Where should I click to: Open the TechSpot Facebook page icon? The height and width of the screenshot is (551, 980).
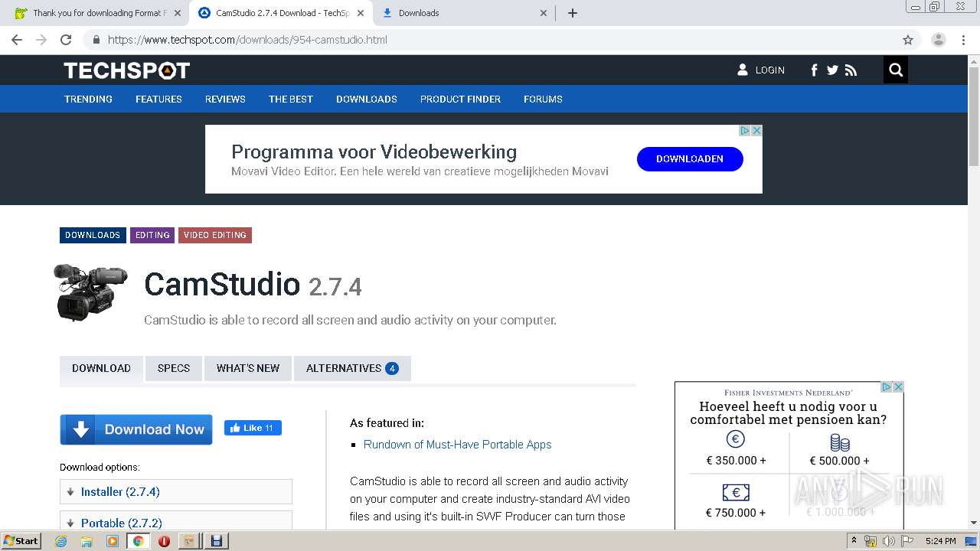point(814,70)
